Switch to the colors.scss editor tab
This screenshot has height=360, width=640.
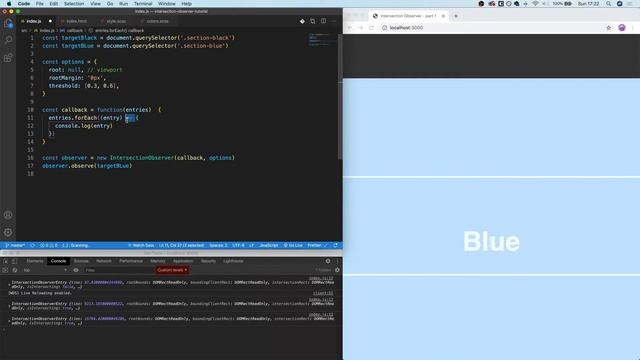157,21
